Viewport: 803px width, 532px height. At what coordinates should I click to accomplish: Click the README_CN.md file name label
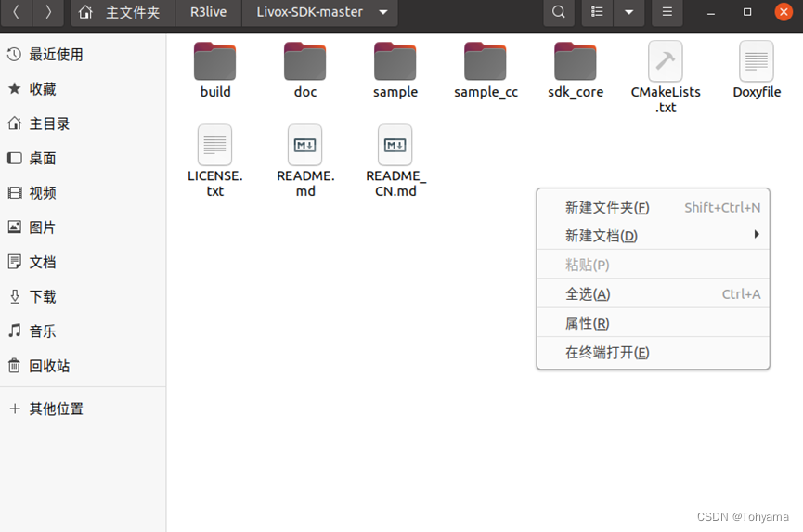tap(395, 183)
